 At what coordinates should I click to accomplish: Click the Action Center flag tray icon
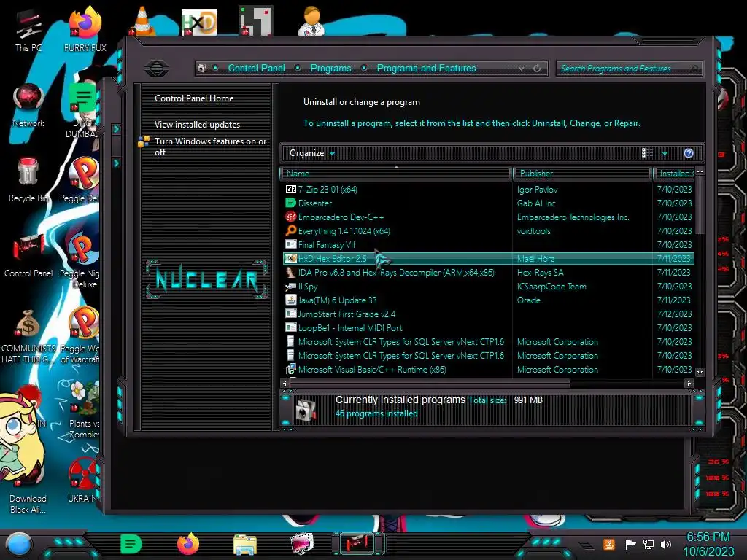[x=630, y=544]
